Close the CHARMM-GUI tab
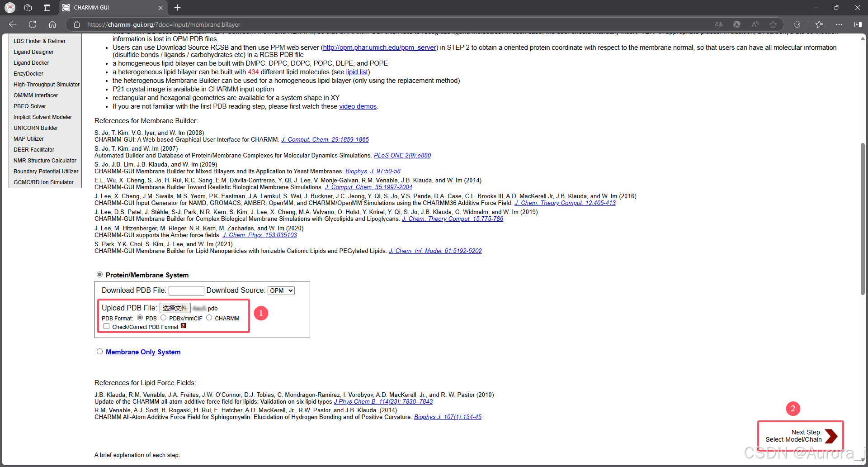 160,8
